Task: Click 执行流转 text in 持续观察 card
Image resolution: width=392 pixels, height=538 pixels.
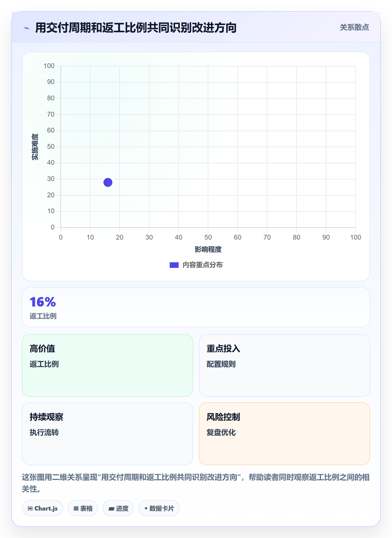Action: (x=44, y=432)
